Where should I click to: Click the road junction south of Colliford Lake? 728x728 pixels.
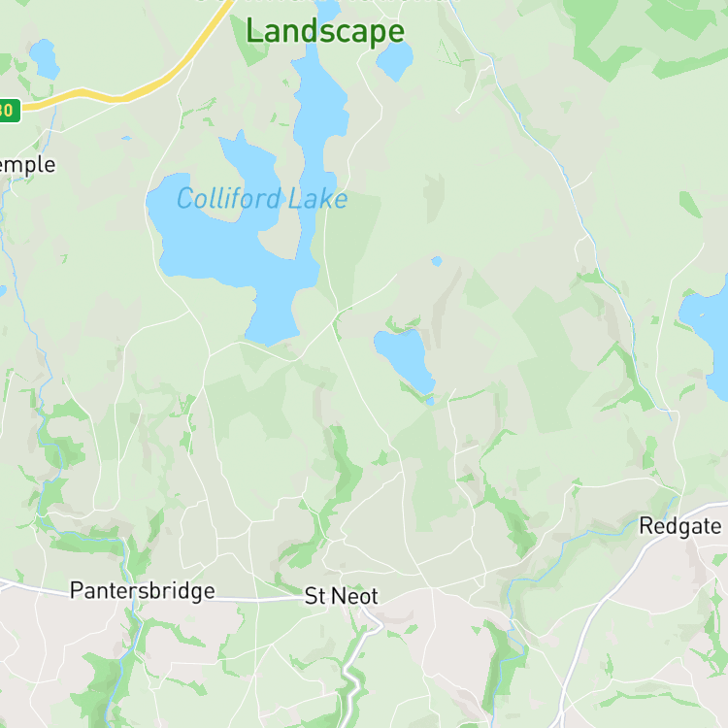click(337, 312)
